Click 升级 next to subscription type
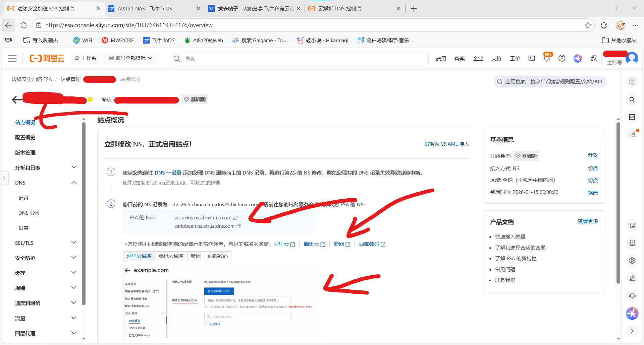Viewport: 644px width, 345px height. [593, 155]
